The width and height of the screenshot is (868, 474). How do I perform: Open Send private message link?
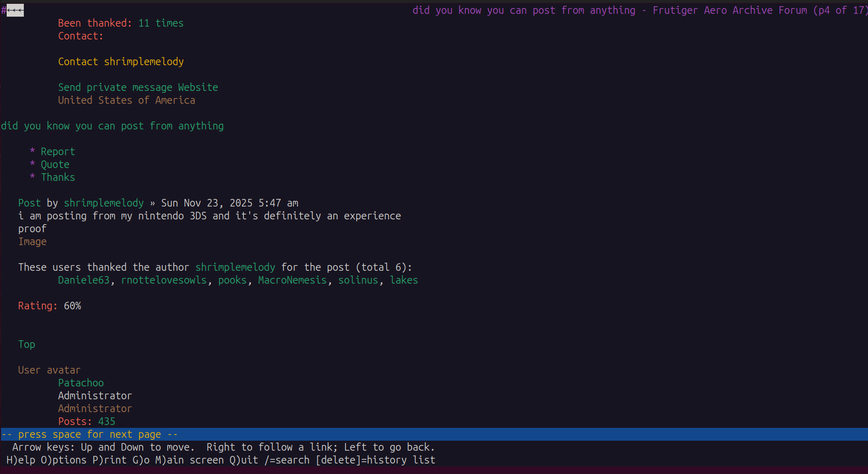point(115,88)
